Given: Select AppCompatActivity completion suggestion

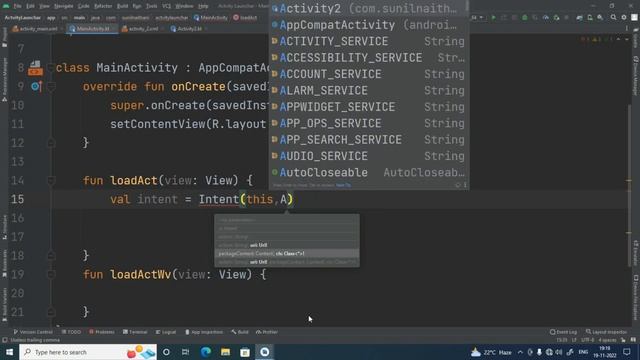Looking at the screenshot, I should pos(368,25).
